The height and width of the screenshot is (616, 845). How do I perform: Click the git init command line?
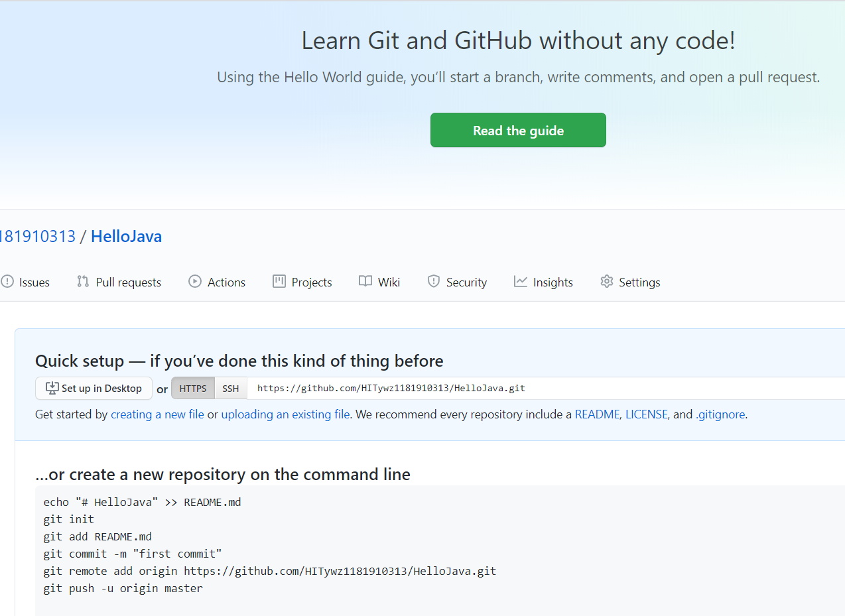pos(69,519)
